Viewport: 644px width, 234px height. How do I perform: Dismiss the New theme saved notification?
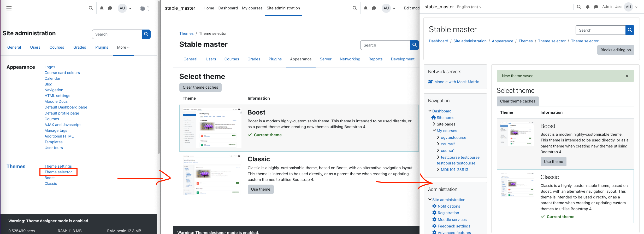tap(627, 76)
